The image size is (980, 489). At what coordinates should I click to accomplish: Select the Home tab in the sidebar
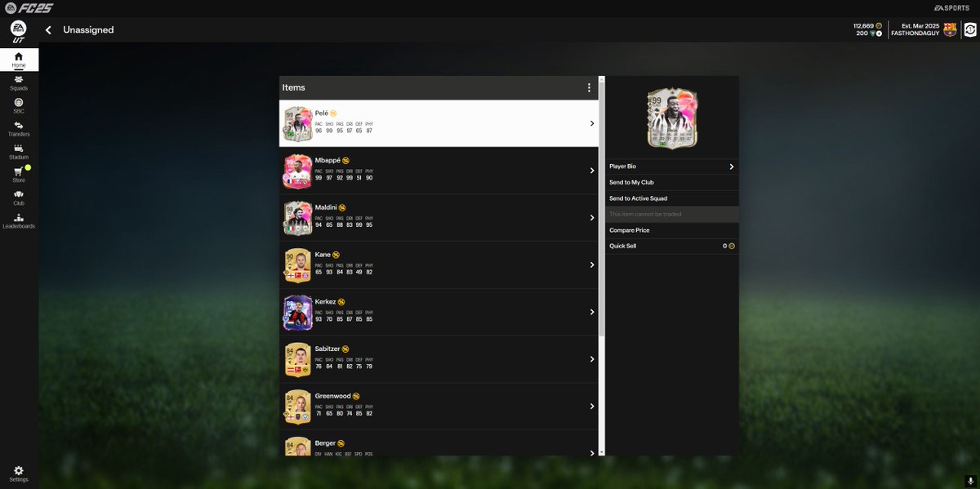pyautogui.click(x=18, y=59)
